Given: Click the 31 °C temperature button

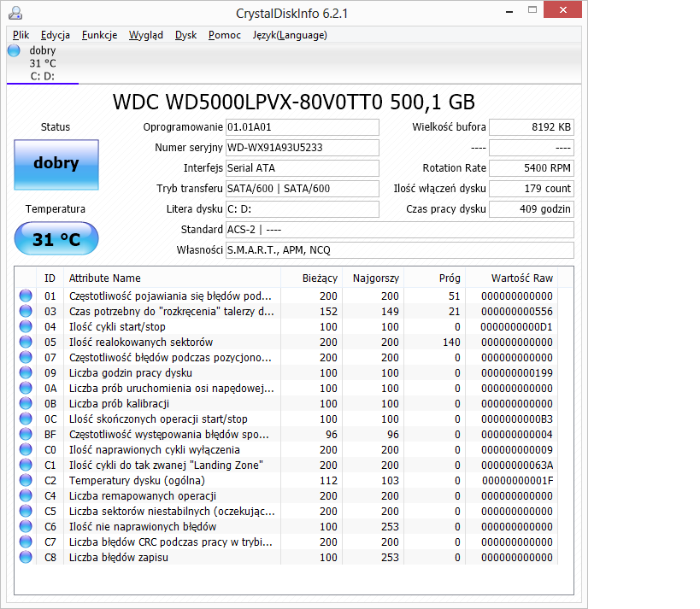Looking at the screenshot, I should point(56,238).
